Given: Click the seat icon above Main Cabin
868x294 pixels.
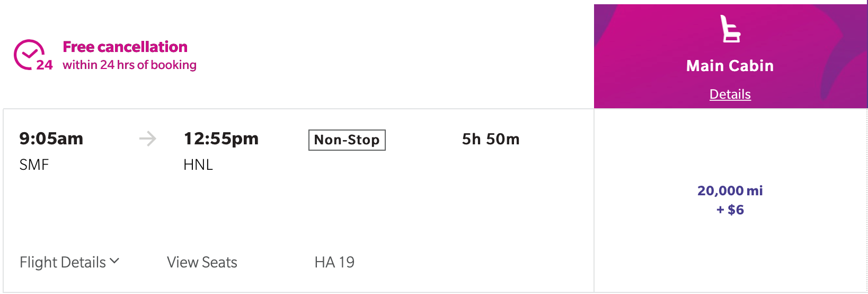Looking at the screenshot, I should click(730, 29).
